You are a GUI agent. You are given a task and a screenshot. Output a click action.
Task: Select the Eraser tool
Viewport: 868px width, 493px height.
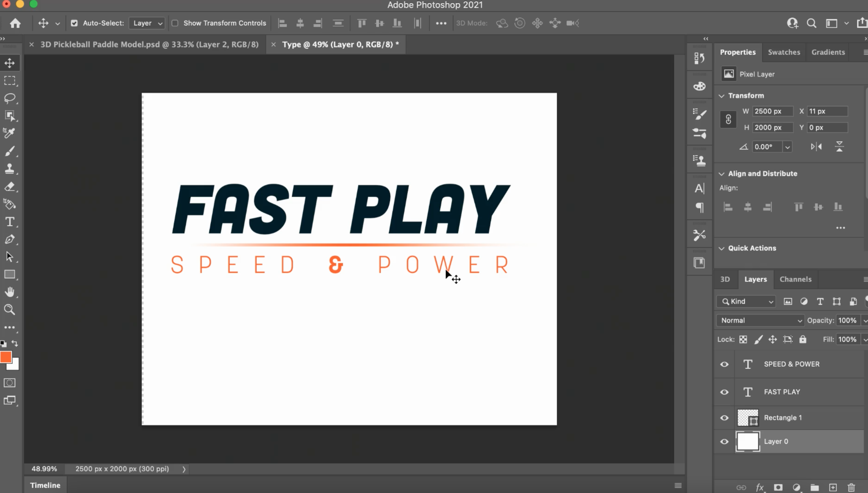click(9, 187)
